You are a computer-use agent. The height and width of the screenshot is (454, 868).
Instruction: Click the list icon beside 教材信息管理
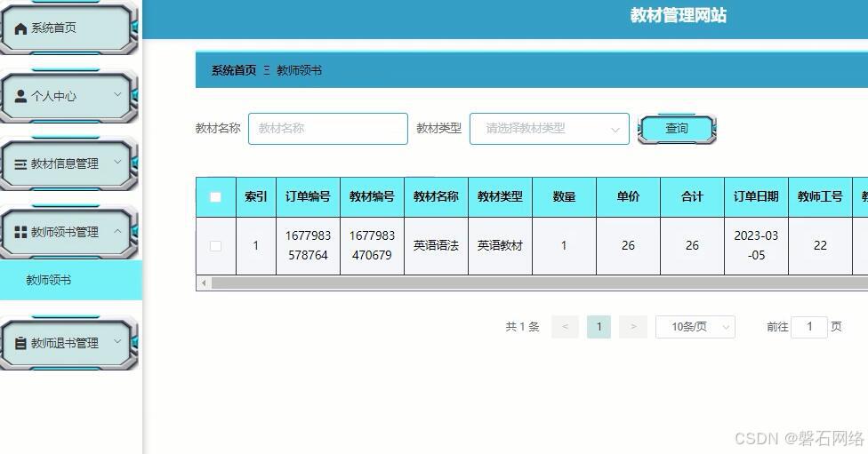(x=20, y=164)
